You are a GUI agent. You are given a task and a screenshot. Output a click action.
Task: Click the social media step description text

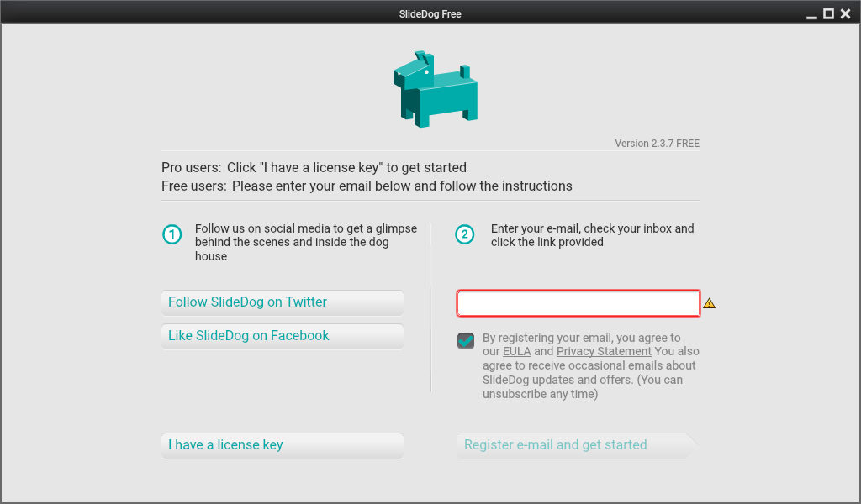305,242
